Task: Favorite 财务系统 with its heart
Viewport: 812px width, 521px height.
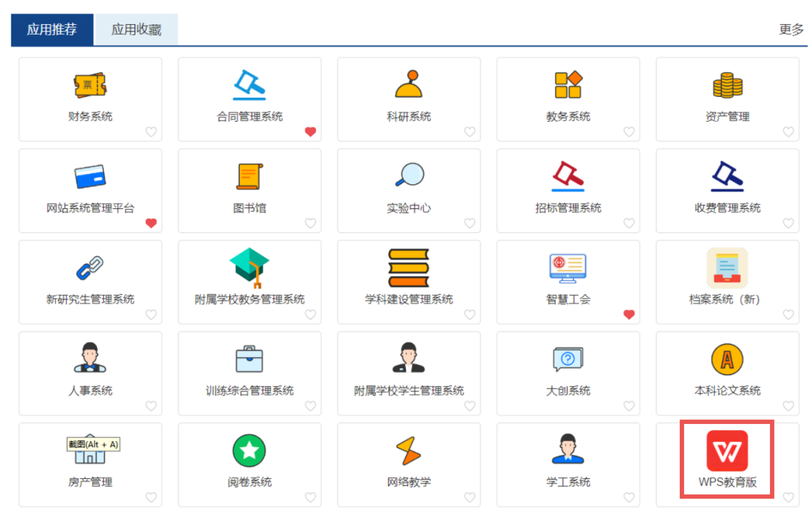Action: click(151, 132)
